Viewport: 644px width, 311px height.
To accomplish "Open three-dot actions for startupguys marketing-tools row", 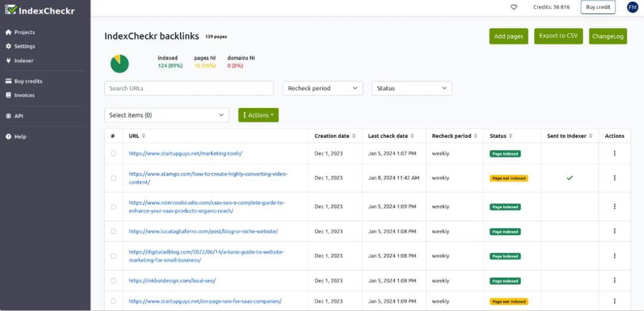I will (x=614, y=153).
